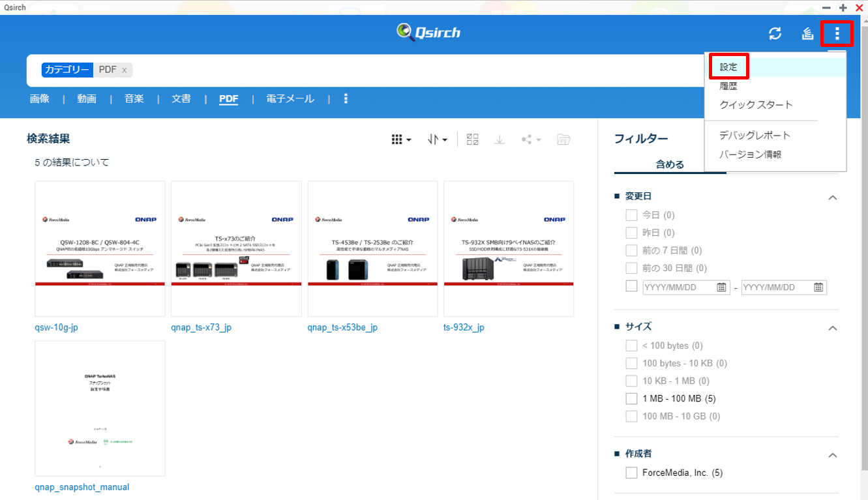Switch to 文書 category tab
The height and width of the screenshot is (500, 868).
pos(181,98)
